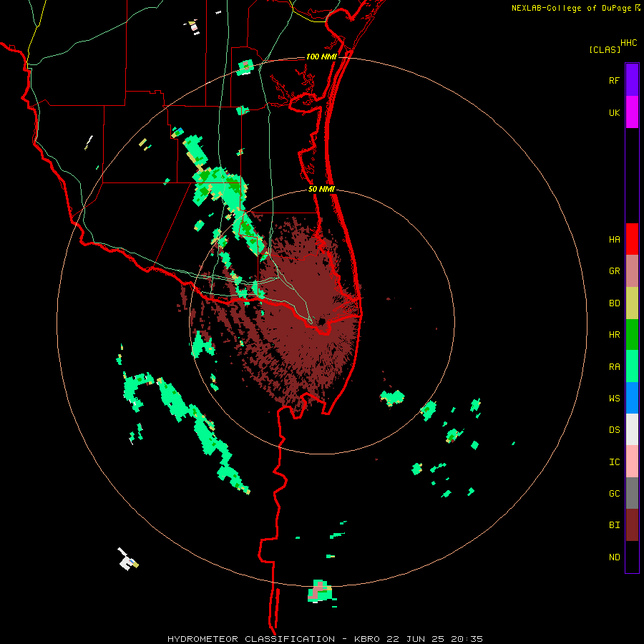Click the HHC product code label

point(629,43)
